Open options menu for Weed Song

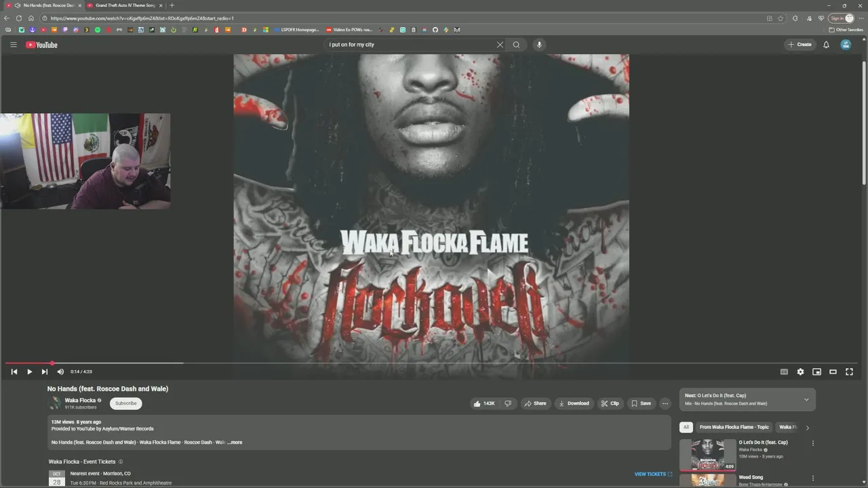tap(813, 479)
